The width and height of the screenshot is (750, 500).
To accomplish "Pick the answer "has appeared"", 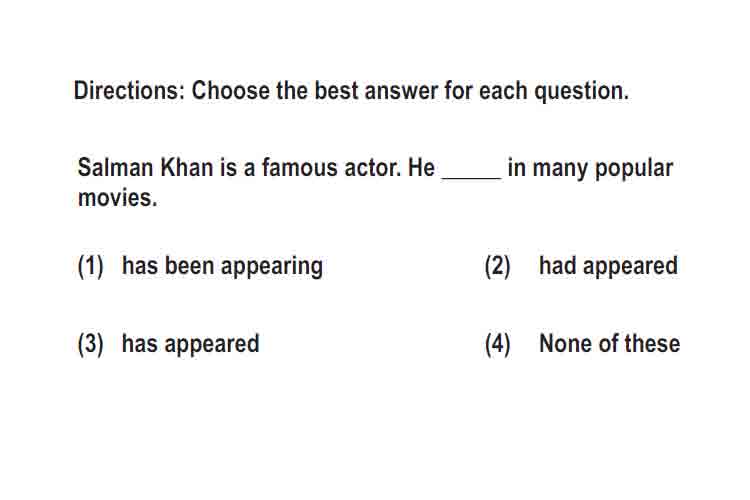I will coord(190,344).
